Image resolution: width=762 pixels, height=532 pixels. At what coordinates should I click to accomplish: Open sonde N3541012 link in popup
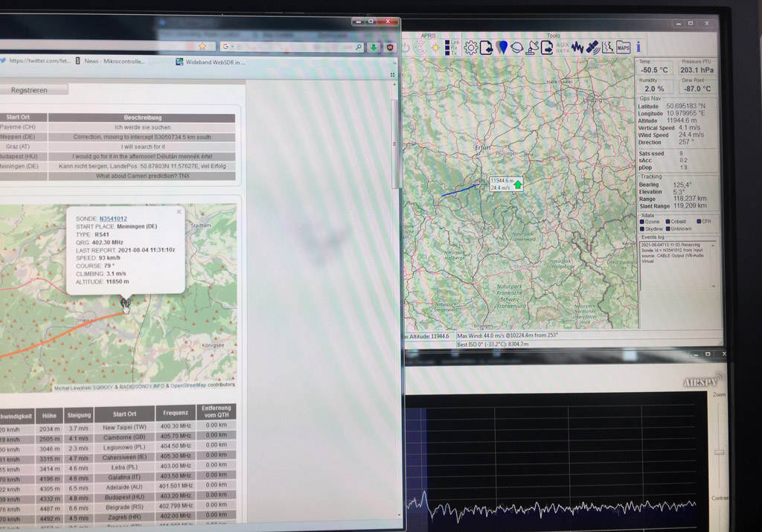pos(114,218)
